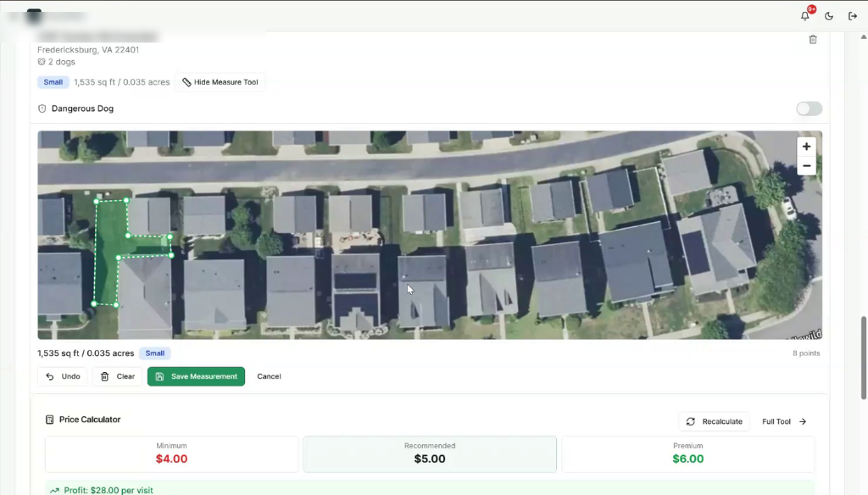Cancel the measurement
This screenshot has height=495, width=868.
click(269, 376)
